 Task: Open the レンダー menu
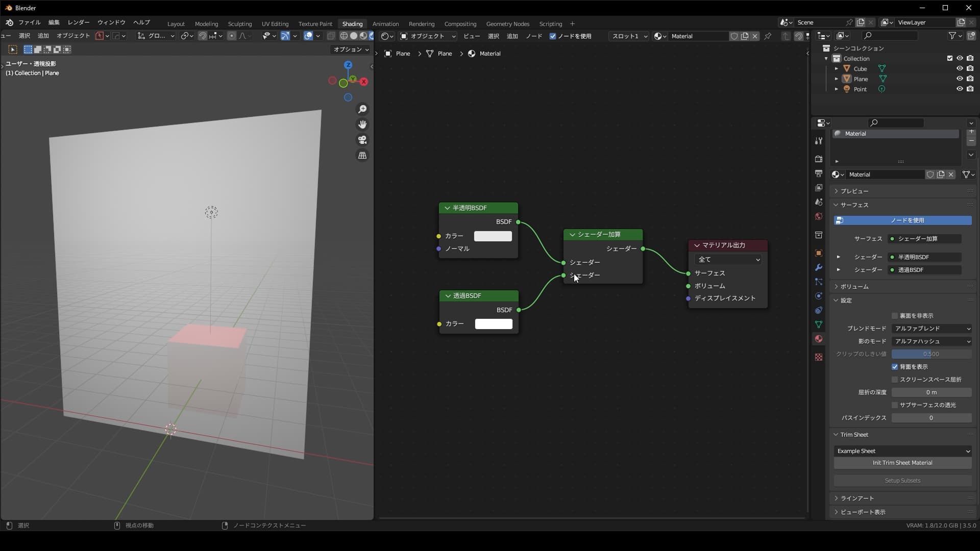click(78, 22)
